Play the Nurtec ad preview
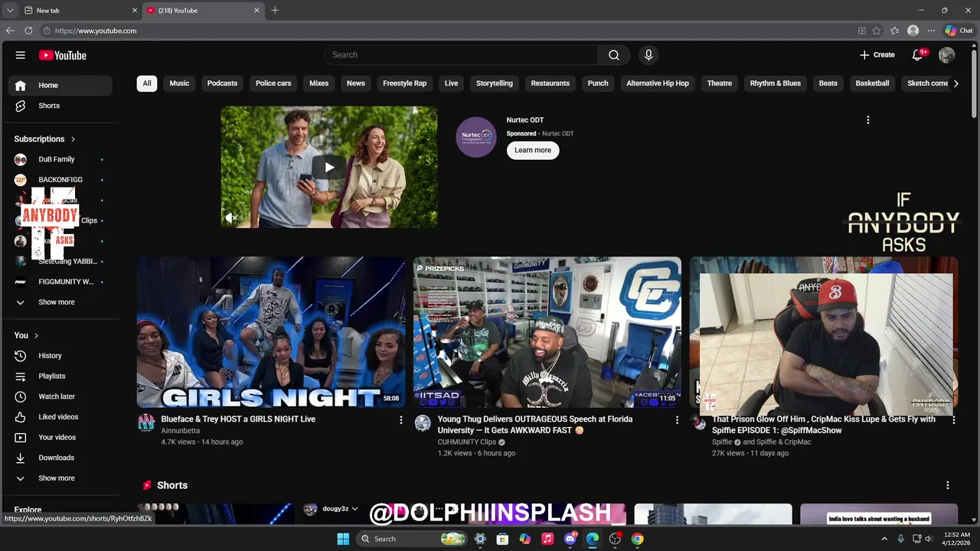980x551 pixels. click(329, 168)
